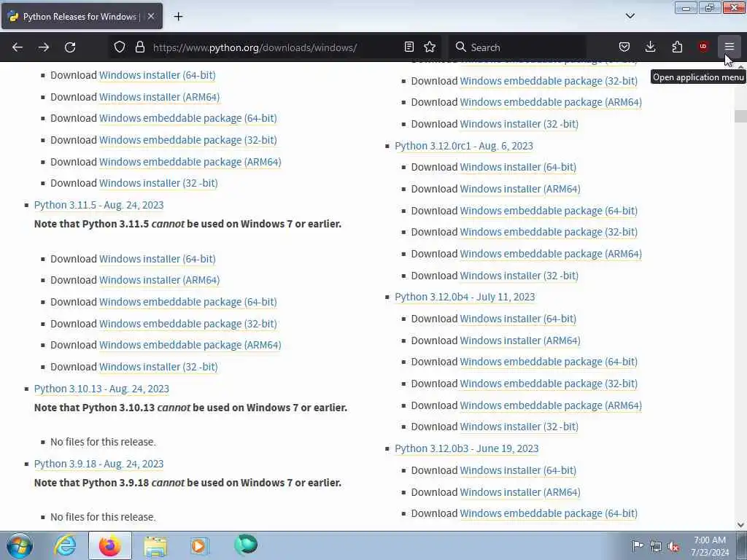The height and width of the screenshot is (560, 747).
Task: Click the muted volume tray icon
Action: (673, 547)
